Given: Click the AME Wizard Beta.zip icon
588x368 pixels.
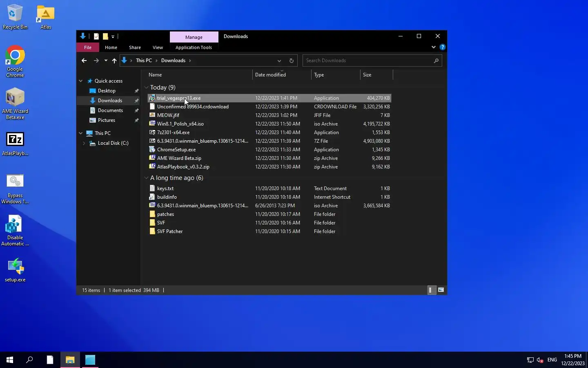Looking at the screenshot, I should [x=152, y=158].
